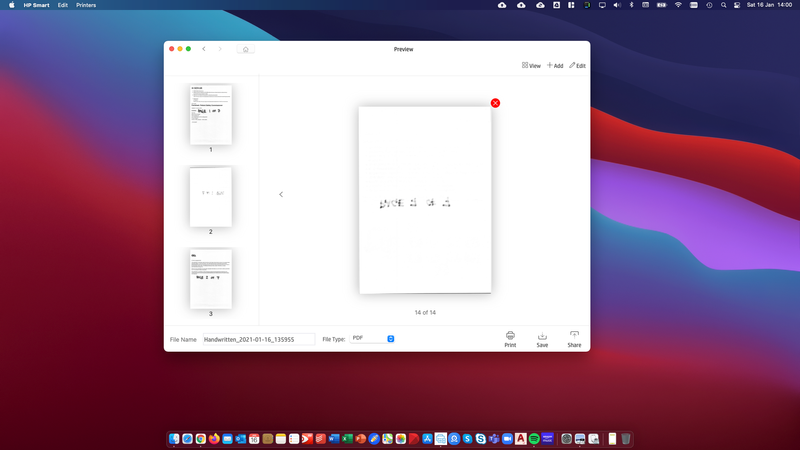This screenshot has width=800, height=450.
Task: Open Edit mode with the pencil icon
Action: [x=577, y=66]
